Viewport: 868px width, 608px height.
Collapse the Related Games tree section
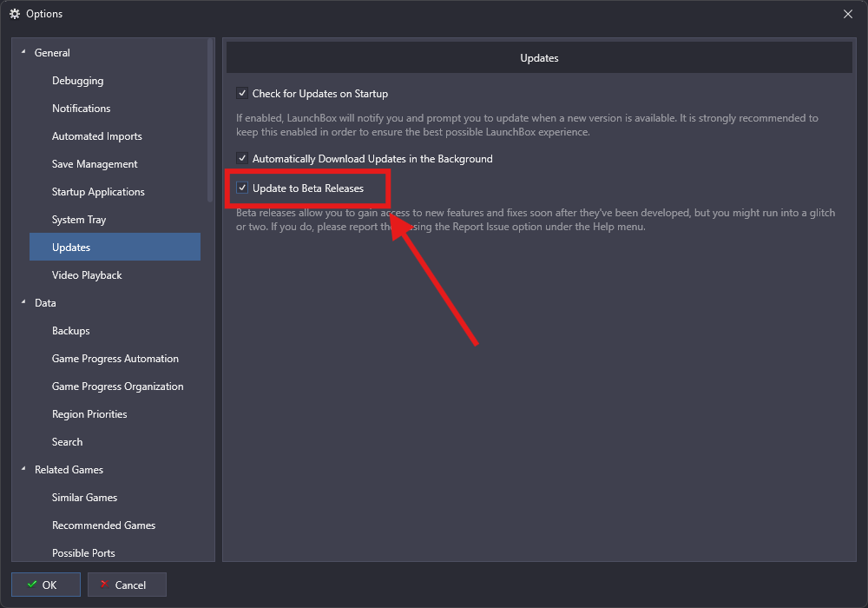23,469
